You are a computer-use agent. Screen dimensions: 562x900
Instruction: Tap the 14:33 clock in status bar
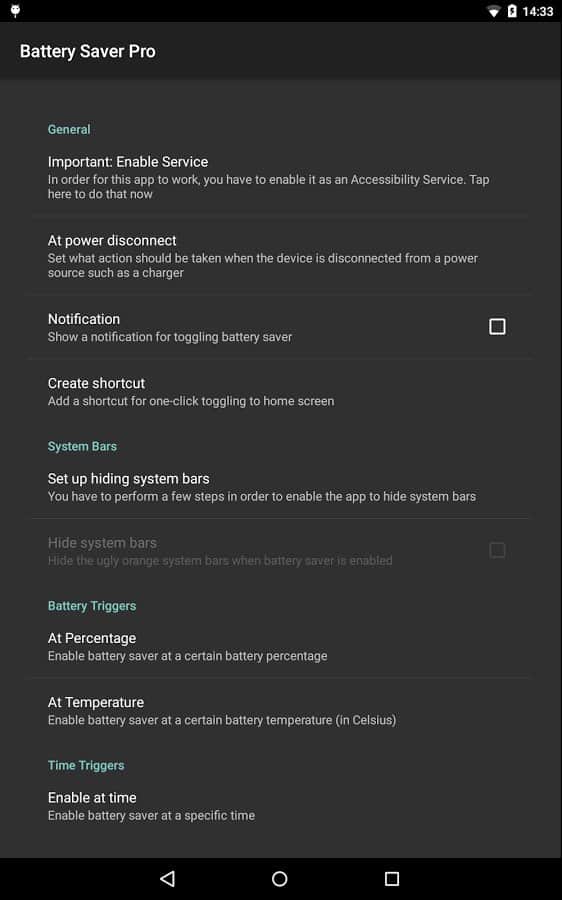(537, 11)
